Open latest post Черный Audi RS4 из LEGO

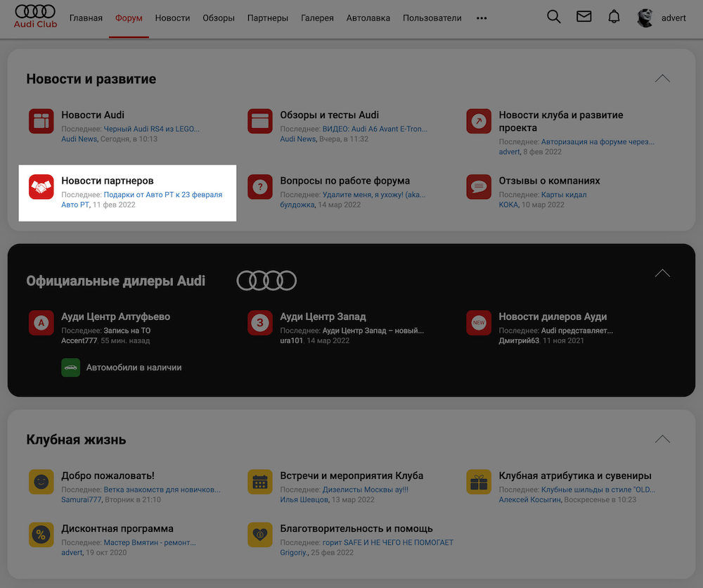point(152,129)
